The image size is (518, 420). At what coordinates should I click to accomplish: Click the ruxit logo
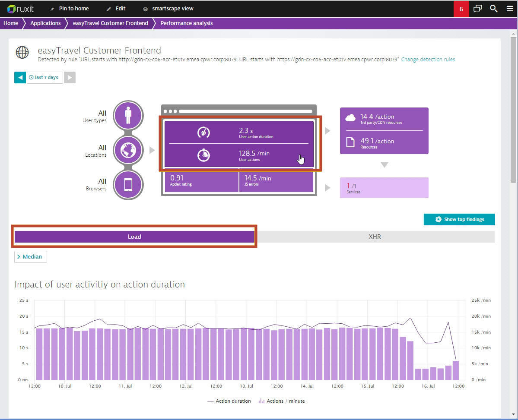[20, 9]
